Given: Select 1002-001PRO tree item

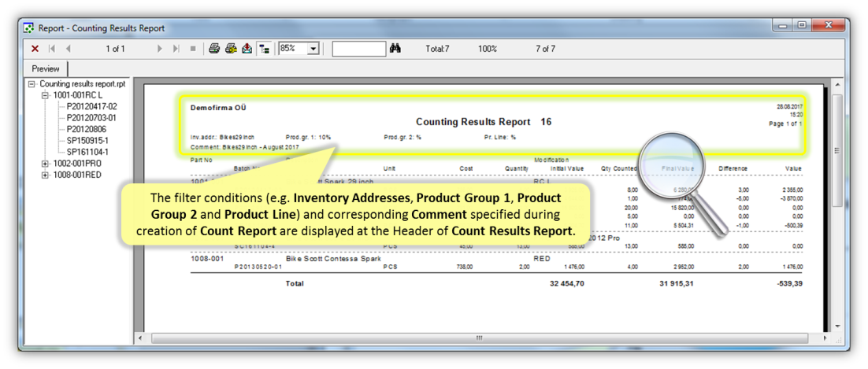Looking at the screenshot, I should [x=77, y=164].
